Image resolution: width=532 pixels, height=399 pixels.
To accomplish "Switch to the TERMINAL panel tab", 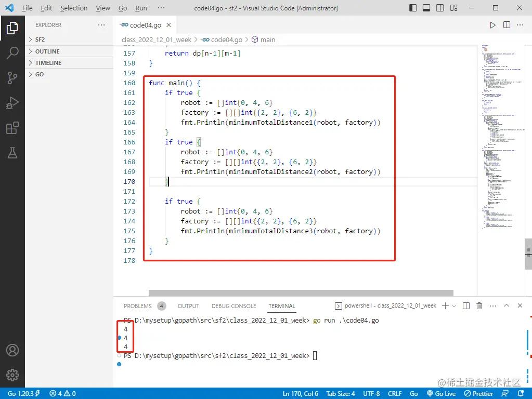I will pos(282,306).
